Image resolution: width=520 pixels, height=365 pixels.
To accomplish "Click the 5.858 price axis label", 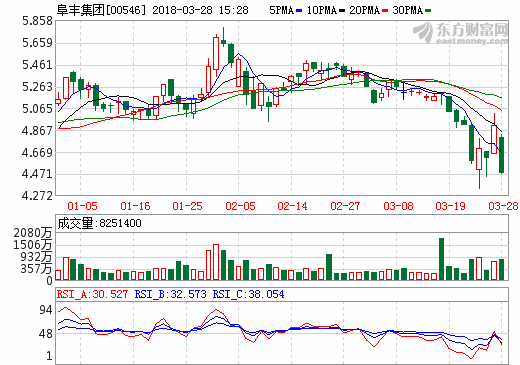I will click(38, 21).
